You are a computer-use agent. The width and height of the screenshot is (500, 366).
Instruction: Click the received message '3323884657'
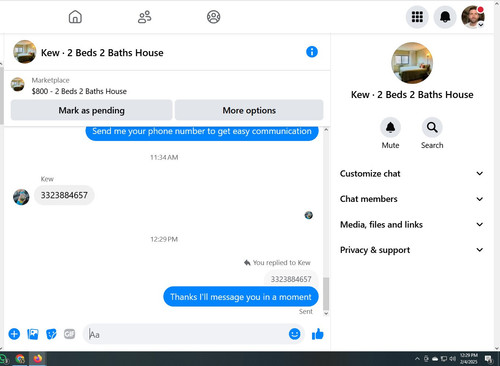click(x=64, y=195)
